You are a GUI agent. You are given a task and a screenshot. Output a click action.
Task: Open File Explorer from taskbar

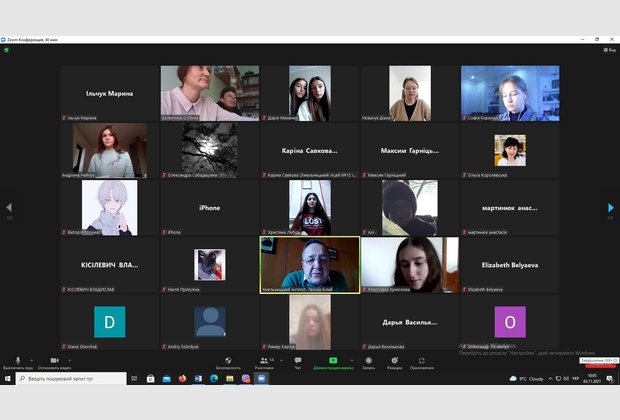point(230,378)
